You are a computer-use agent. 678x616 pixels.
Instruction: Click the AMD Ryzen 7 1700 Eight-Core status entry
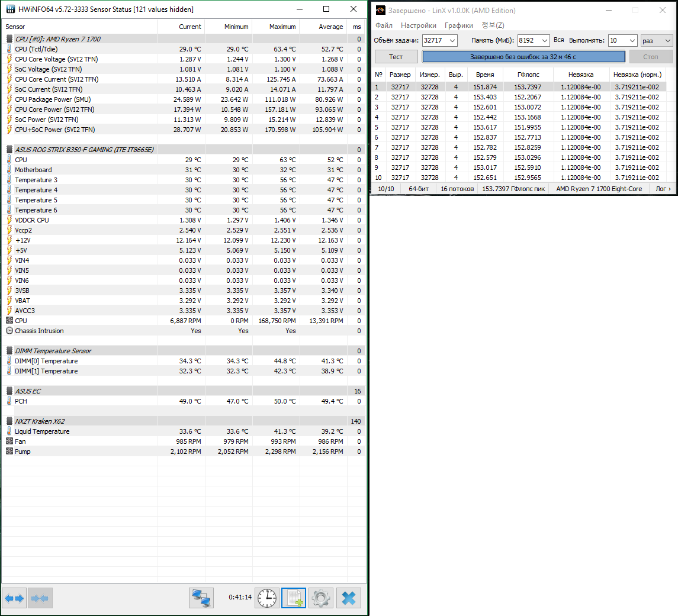click(x=599, y=189)
